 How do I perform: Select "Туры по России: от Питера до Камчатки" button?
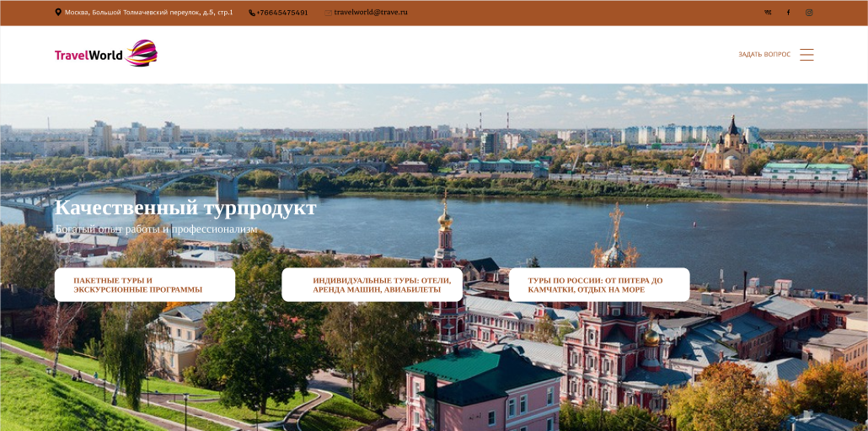click(599, 285)
